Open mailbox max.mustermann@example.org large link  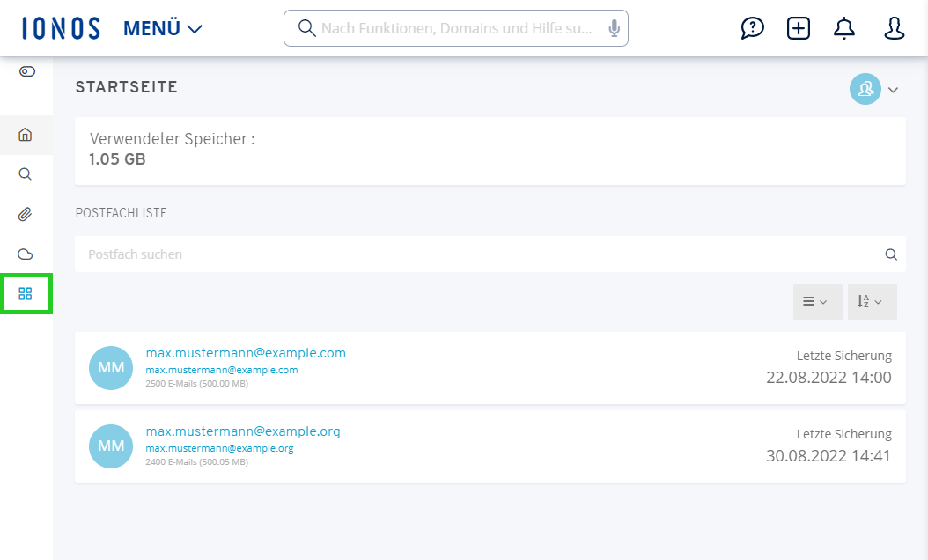click(243, 431)
